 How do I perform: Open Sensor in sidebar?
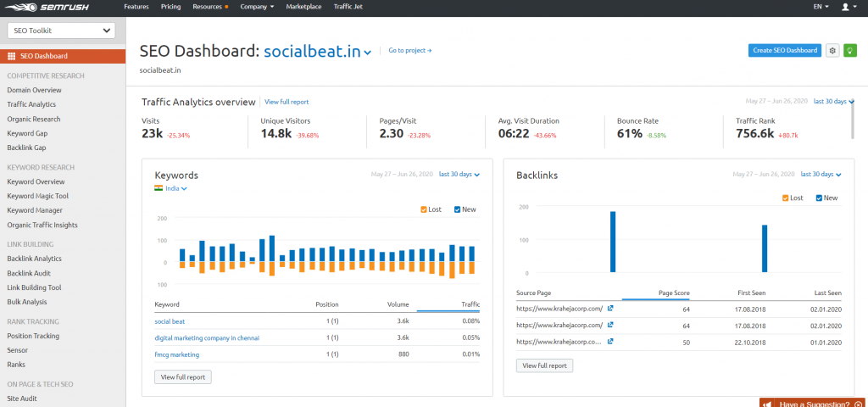tap(17, 350)
